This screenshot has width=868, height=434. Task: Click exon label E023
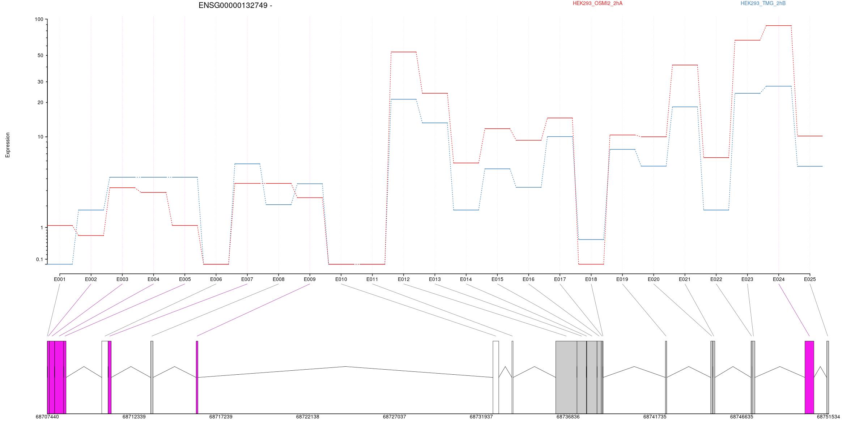747,279
